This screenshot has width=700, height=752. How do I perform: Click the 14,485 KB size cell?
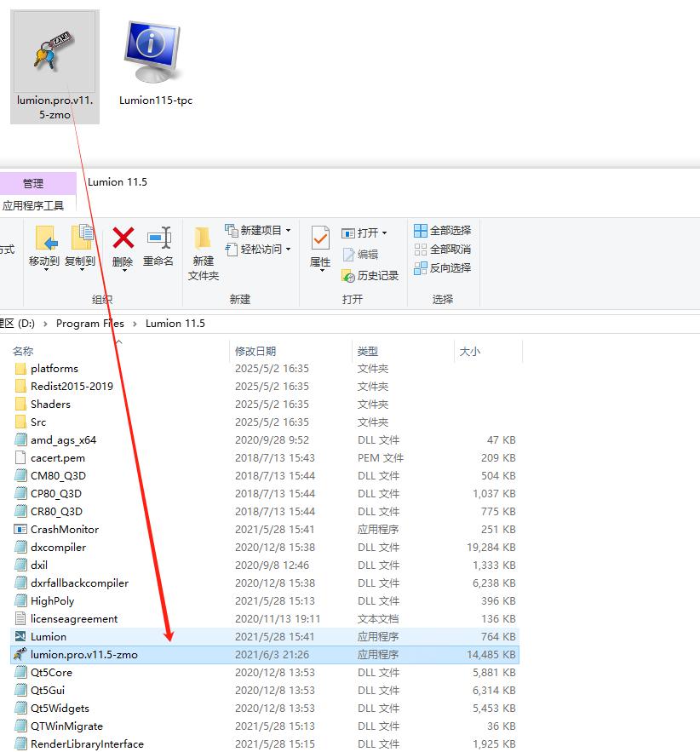[491, 655]
